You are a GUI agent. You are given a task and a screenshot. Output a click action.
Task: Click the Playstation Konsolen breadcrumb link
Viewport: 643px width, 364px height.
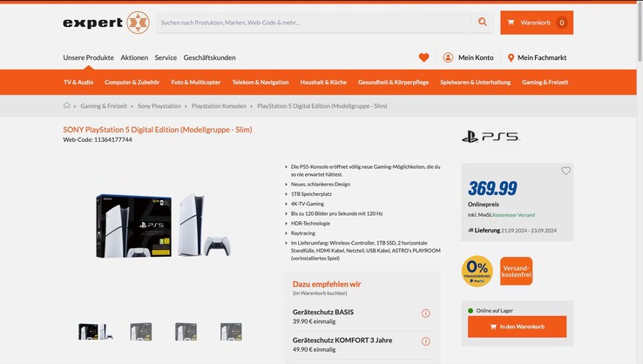pos(219,106)
